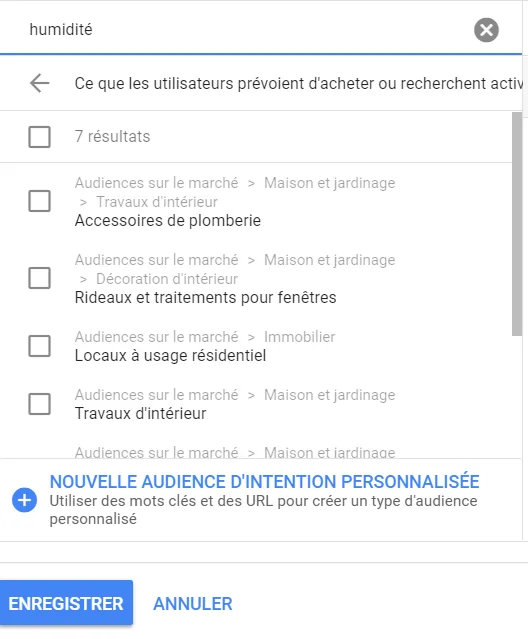Click ANNULER to cancel
This screenshot has height=639, width=528.
193,604
